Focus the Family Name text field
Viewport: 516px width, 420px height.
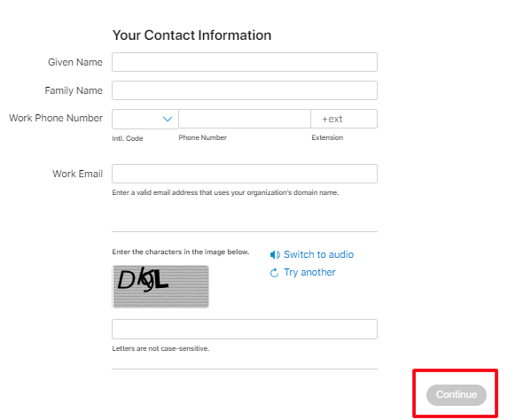point(245,90)
